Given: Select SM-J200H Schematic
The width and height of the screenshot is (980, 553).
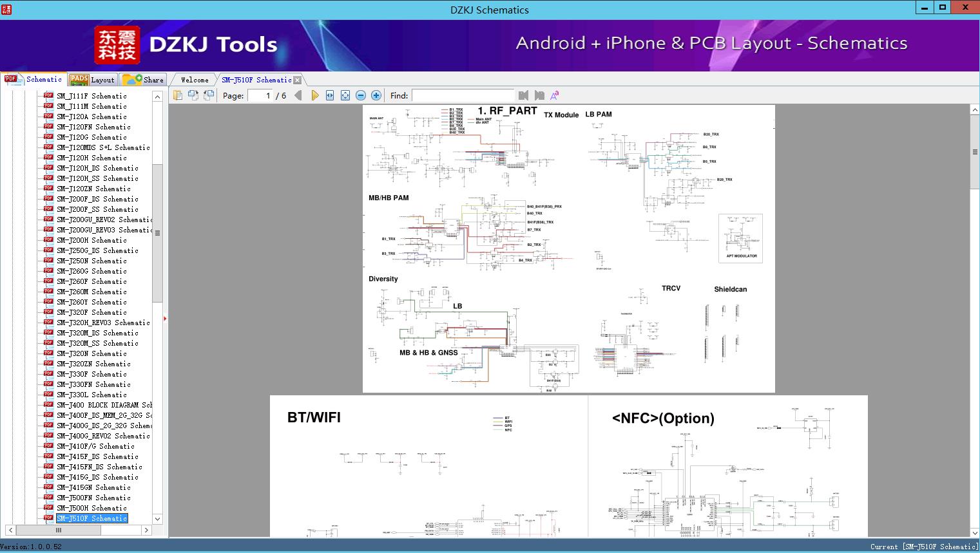Looking at the screenshot, I should (91, 240).
